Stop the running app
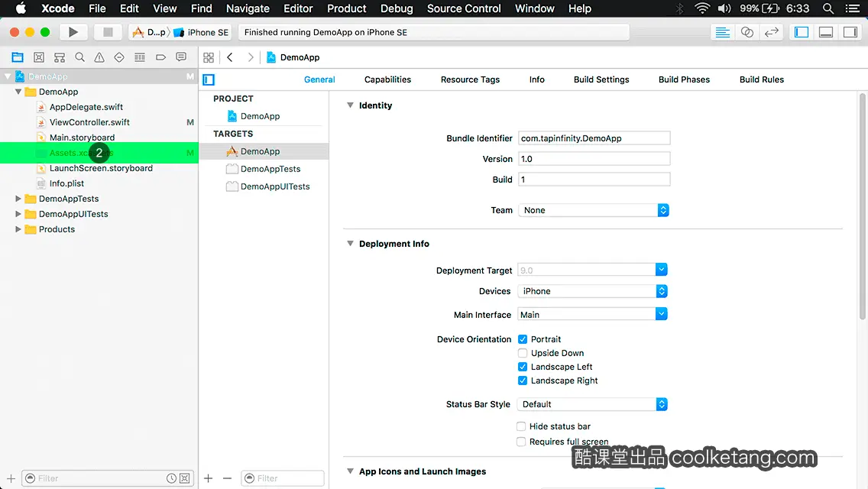This screenshot has height=489, width=868. point(108,32)
